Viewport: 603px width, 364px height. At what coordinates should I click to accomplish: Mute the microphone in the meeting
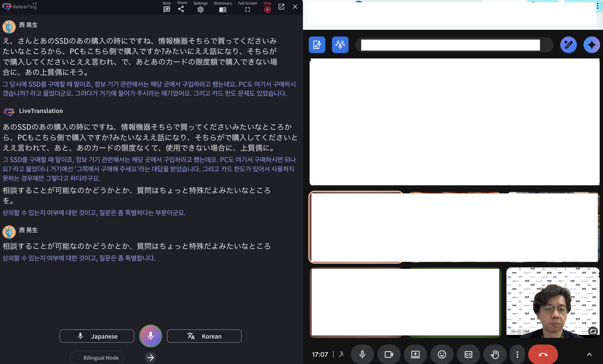(362, 354)
